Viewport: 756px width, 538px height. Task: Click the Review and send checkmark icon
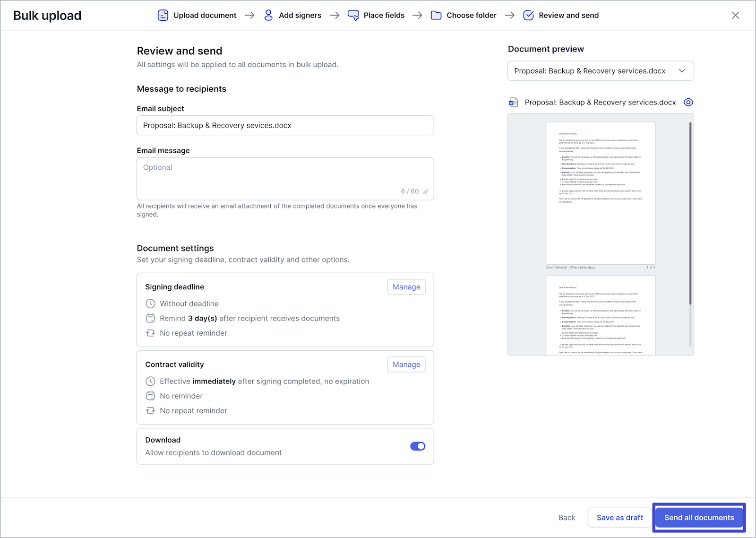528,15
